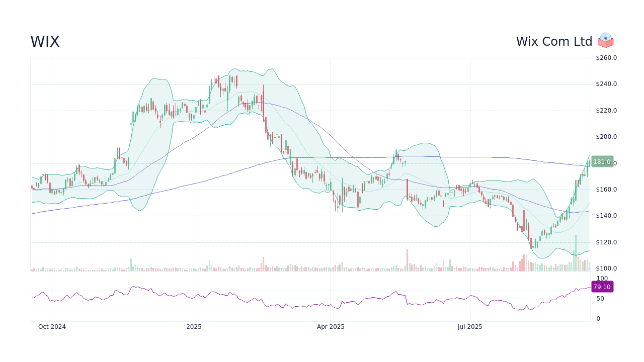Click the WIX ticker heading
The width and height of the screenshot is (644, 362).
pyautogui.click(x=45, y=42)
